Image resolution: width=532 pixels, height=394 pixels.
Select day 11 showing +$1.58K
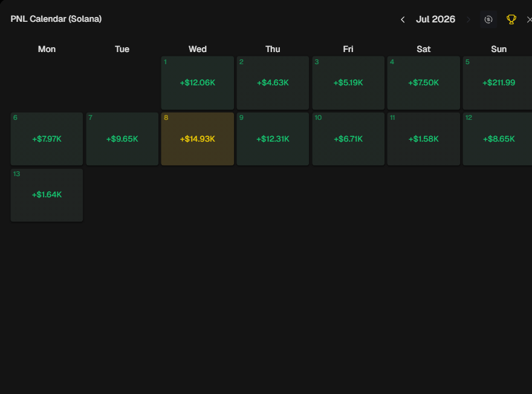coord(423,139)
